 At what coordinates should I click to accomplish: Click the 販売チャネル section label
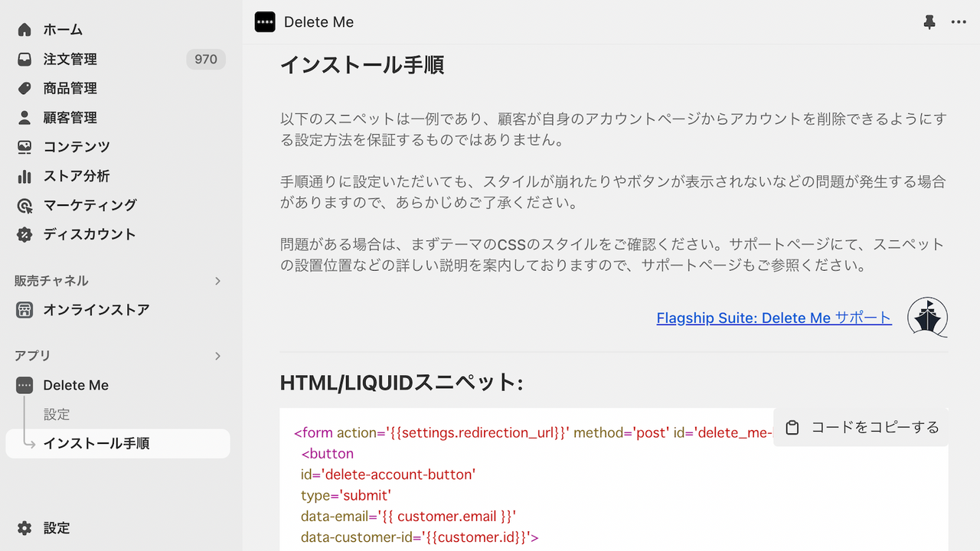(x=51, y=281)
